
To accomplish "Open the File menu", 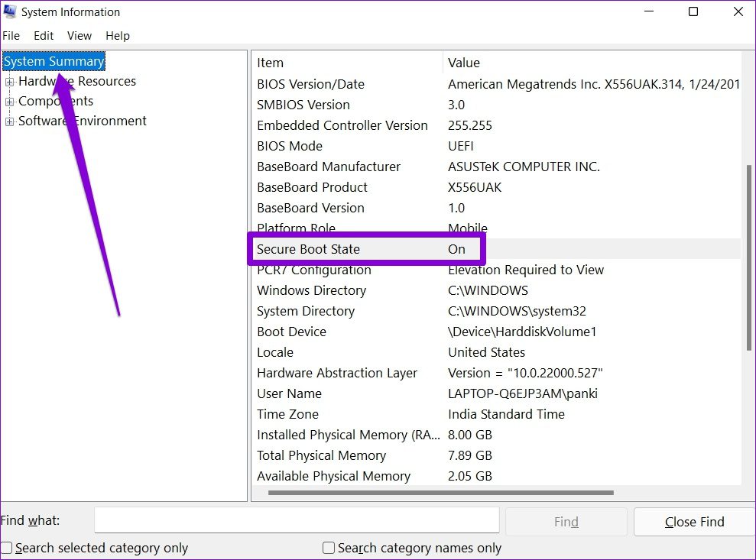I will 11,36.
